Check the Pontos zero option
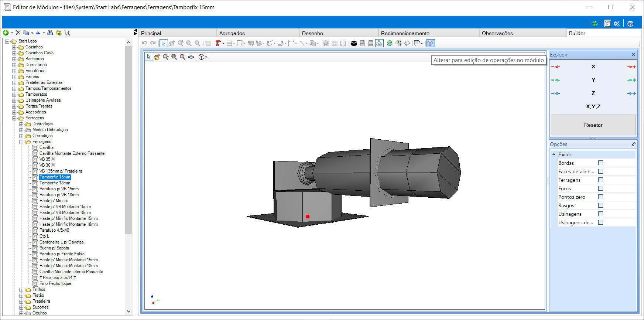This screenshot has height=320, width=644. coord(600,197)
